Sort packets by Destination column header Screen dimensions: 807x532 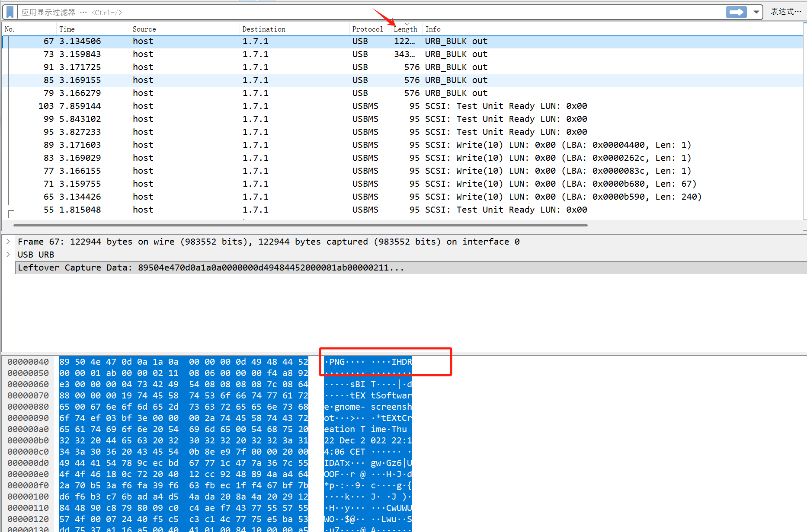(x=295, y=29)
